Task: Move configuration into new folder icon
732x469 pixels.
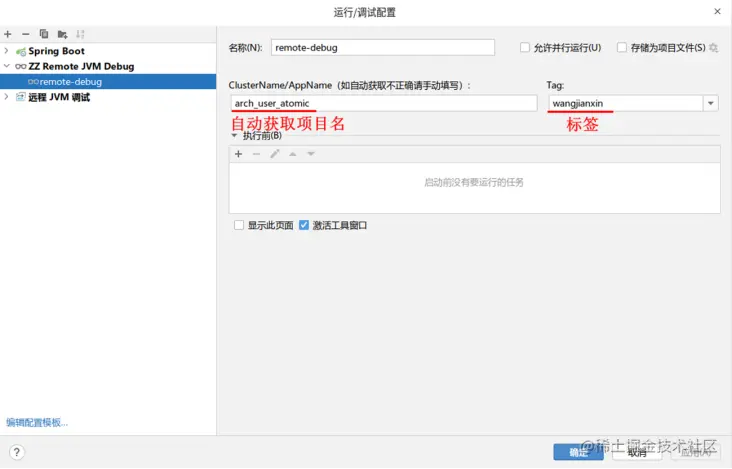Action: (62, 34)
